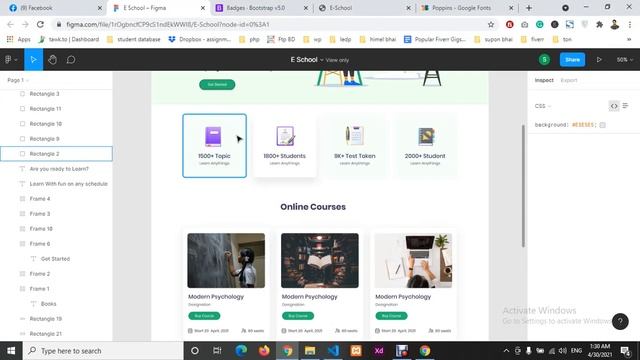Click the background color swatch in CSS panel
Viewport: 640px width, 360px height.
coord(602,125)
